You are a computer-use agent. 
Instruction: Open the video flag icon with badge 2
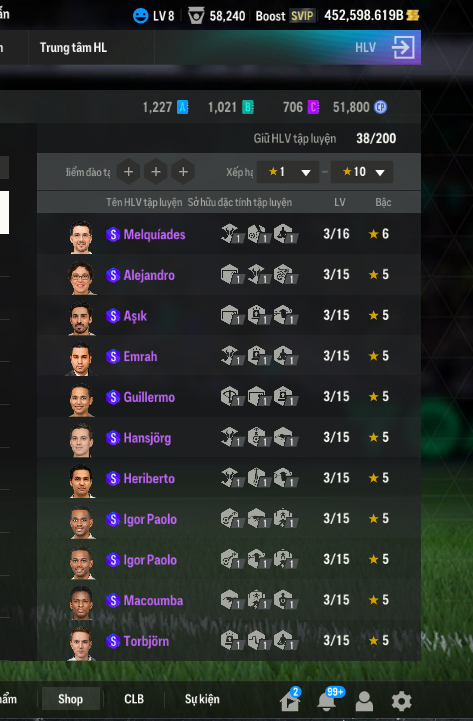290,700
